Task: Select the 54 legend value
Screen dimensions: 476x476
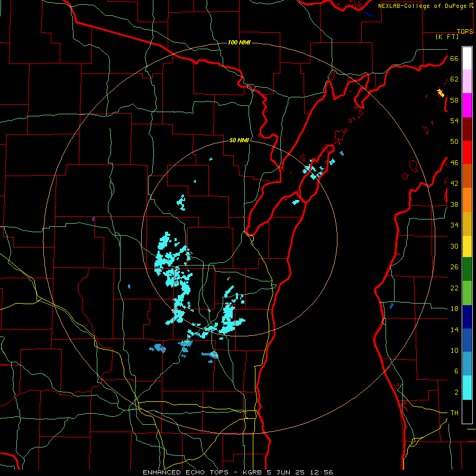Action: click(454, 121)
